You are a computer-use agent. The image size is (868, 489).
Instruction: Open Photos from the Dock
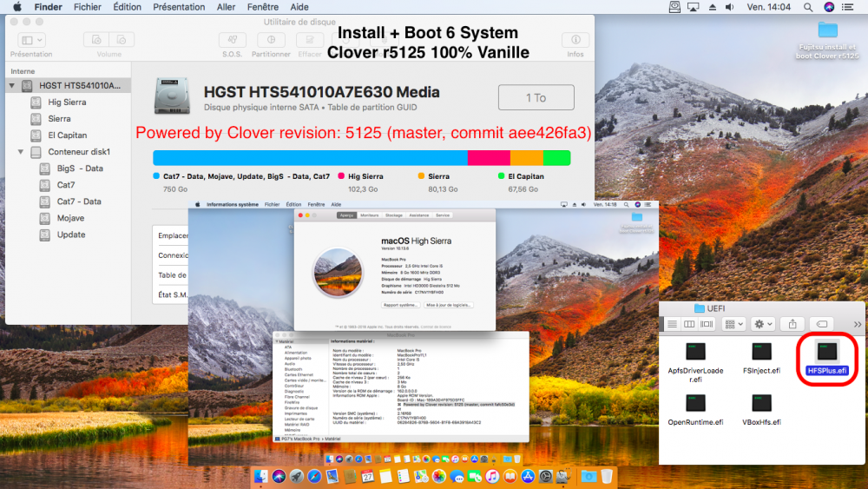click(439, 476)
